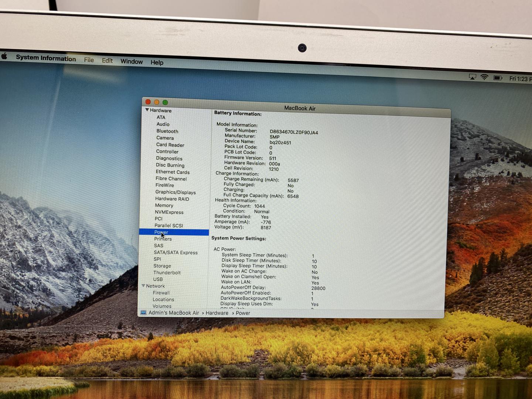Select SATA/SATA Express in the sidebar
Image resolution: width=532 pixels, height=399 pixels.
tap(175, 252)
